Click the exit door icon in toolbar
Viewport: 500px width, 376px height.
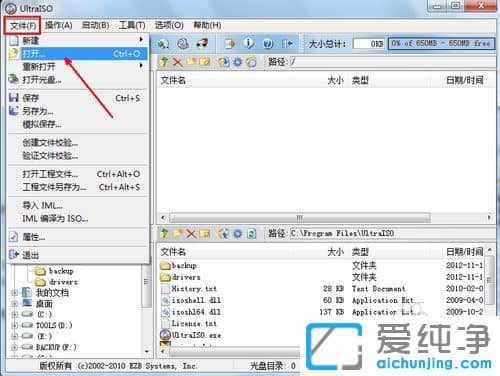(x=287, y=44)
